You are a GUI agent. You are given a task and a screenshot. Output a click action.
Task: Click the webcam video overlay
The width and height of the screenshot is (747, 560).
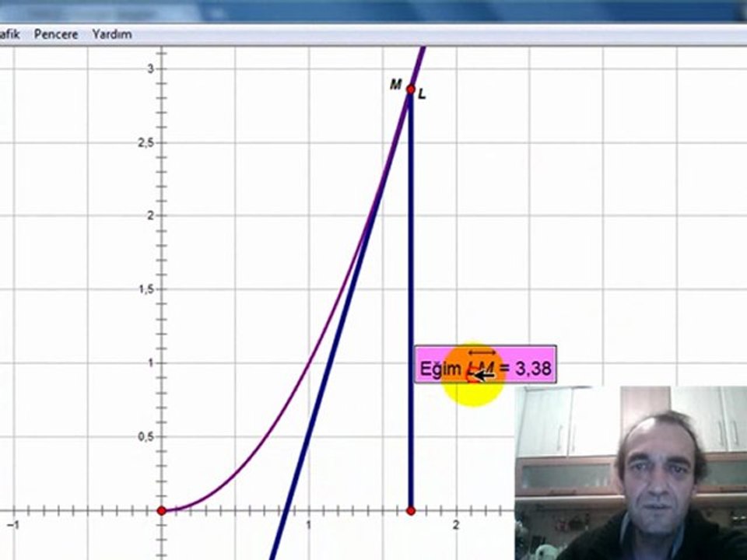(631, 474)
